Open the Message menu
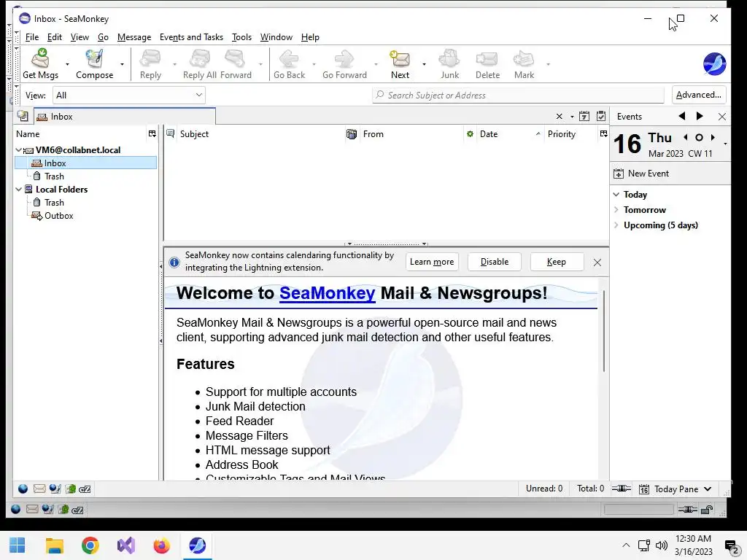Screen dimensions: 747x560 [134, 37]
